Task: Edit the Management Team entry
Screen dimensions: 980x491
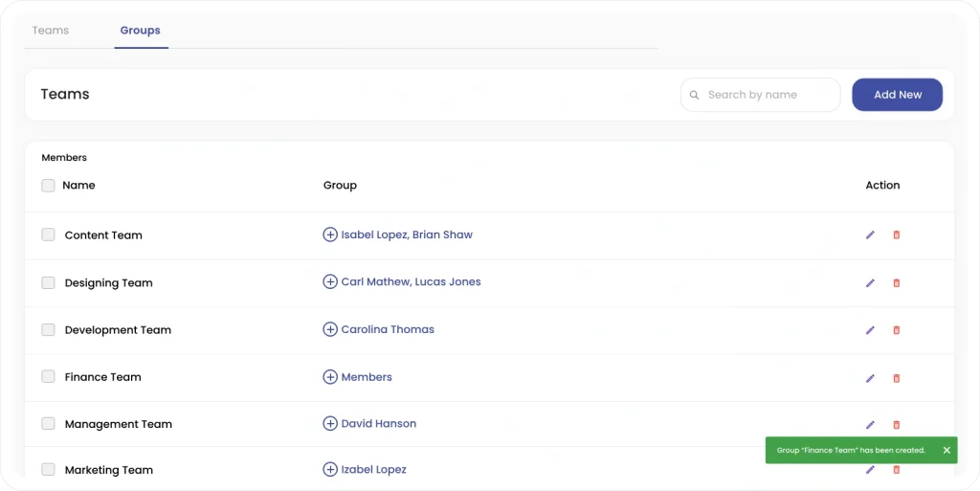Action: coord(870,425)
